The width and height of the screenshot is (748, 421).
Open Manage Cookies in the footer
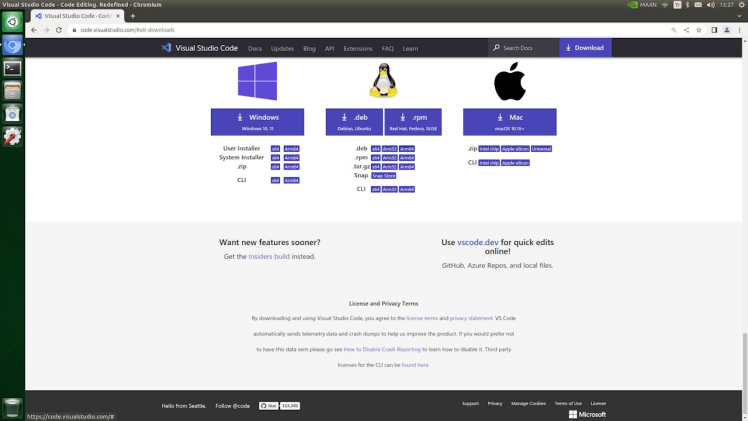(x=528, y=403)
